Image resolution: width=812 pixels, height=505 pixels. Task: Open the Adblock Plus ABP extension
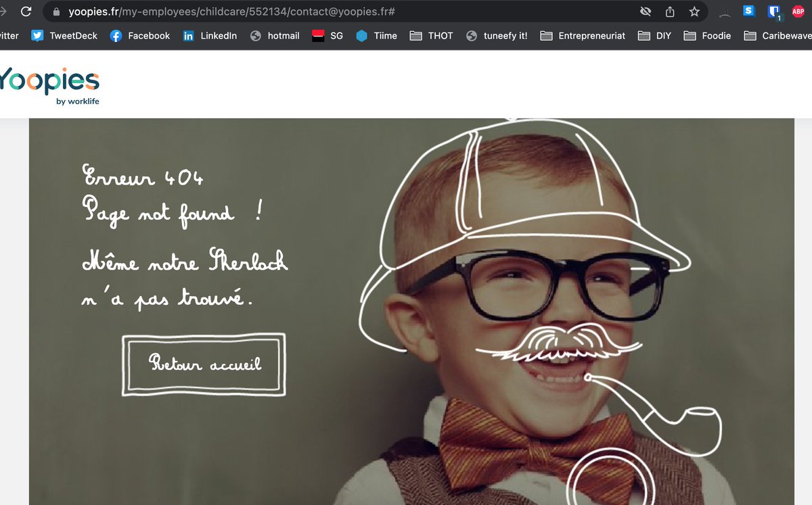(798, 11)
